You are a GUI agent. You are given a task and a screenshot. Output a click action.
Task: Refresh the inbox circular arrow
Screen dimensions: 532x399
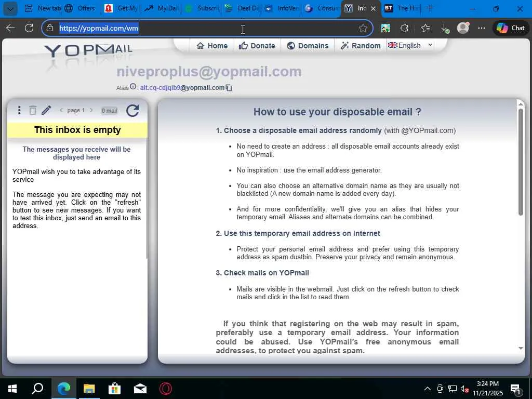pyautogui.click(x=132, y=111)
